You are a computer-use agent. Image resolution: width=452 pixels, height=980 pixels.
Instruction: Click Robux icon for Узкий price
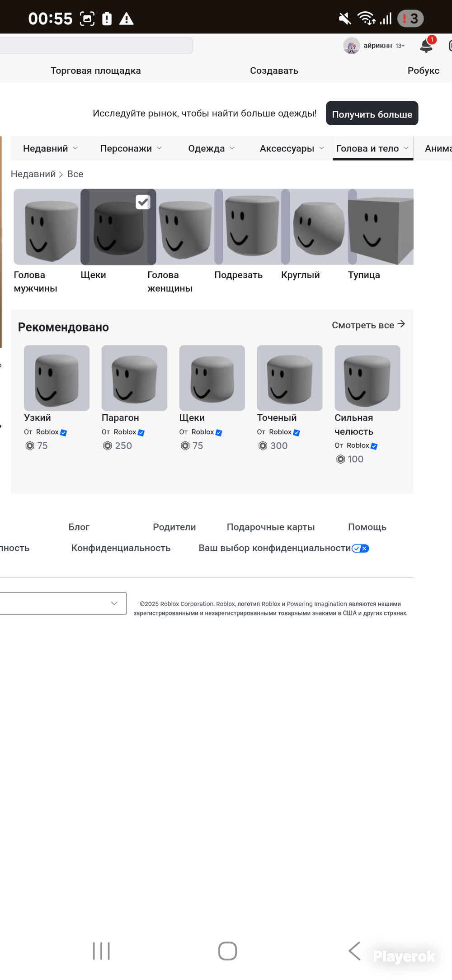tap(30, 446)
